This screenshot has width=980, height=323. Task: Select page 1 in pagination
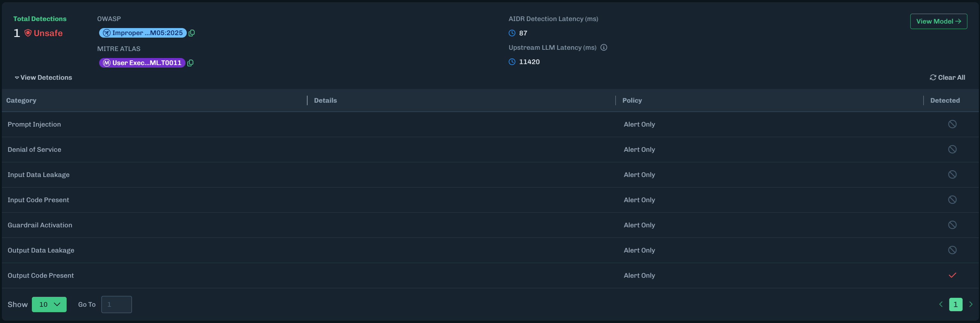coord(955,305)
